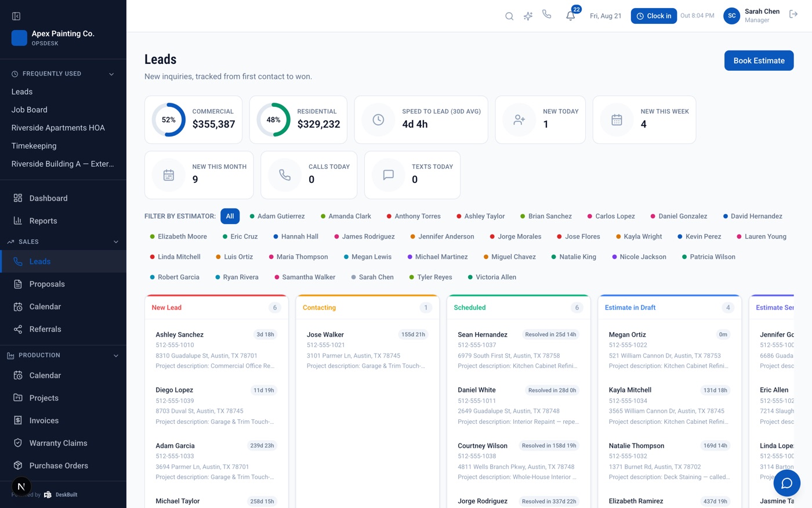Click the Dashboard icon in the sidebar

point(18,198)
